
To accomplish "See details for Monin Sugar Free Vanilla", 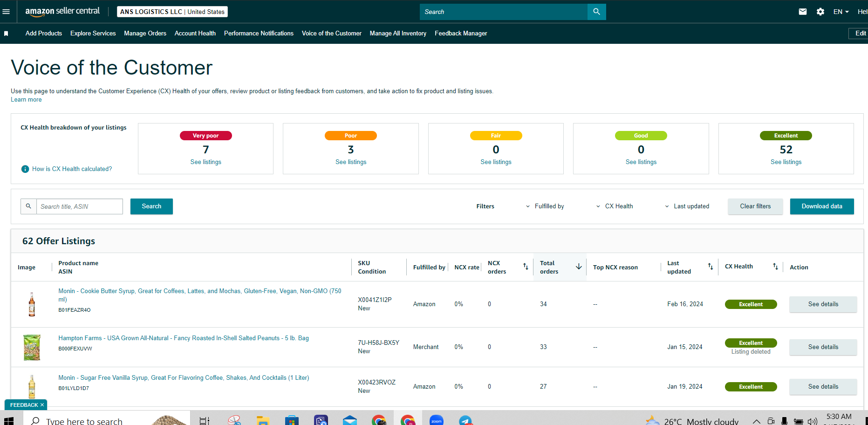I will (823, 387).
